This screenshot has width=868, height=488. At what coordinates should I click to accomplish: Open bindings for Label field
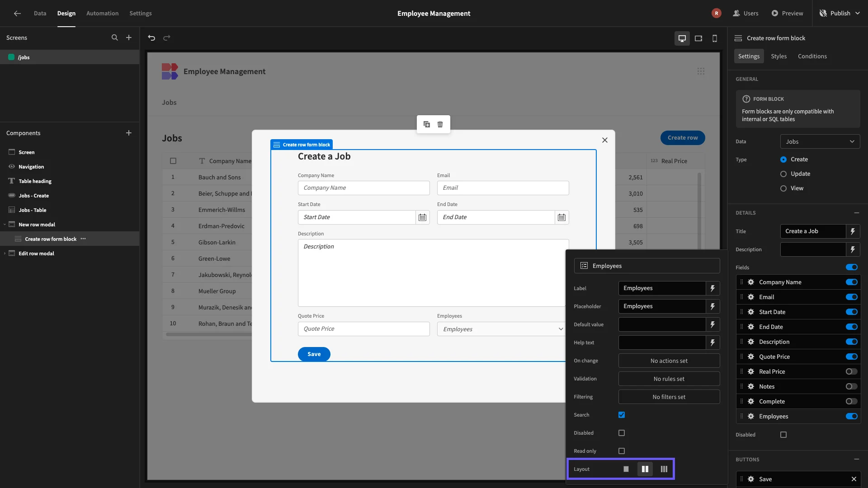(712, 288)
